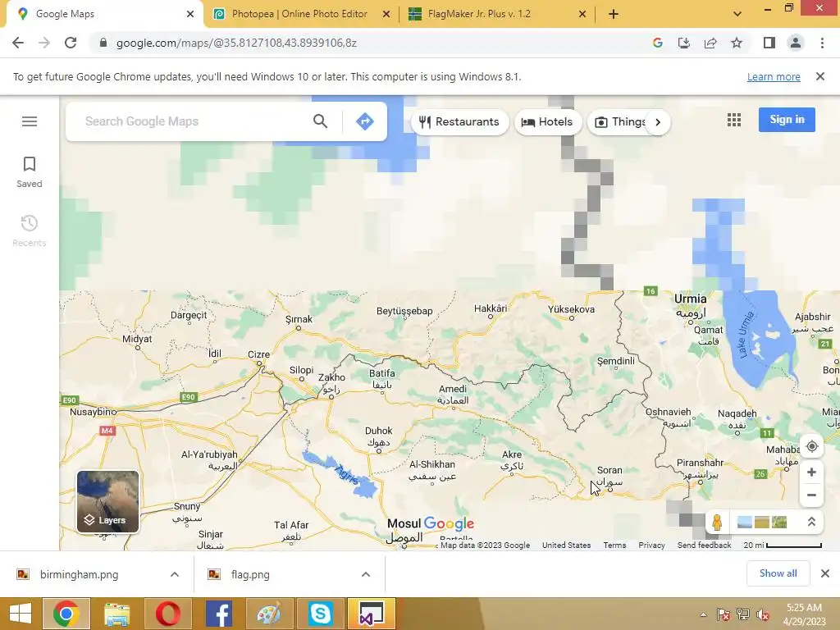Screen dimensions: 840x630
Task: Open the flag.png download
Action: coord(249,574)
